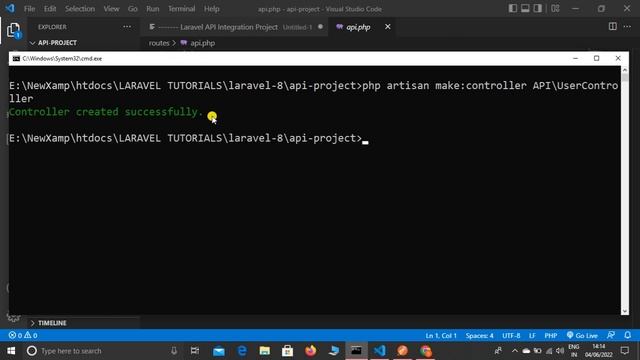This screenshot has width=640, height=360.
Task: Open errors and warnings status indicator
Action: 23,336
